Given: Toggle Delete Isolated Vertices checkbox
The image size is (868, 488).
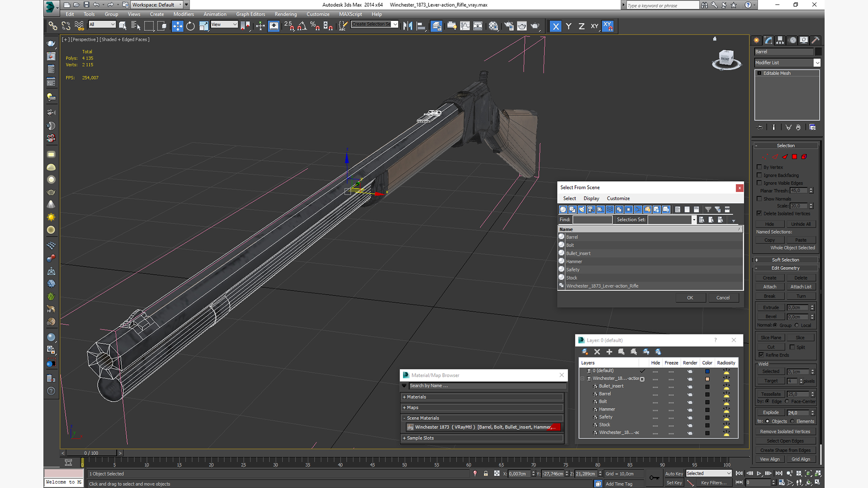Looking at the screenshot, I should pyautogui.click(x=759, y=213).
